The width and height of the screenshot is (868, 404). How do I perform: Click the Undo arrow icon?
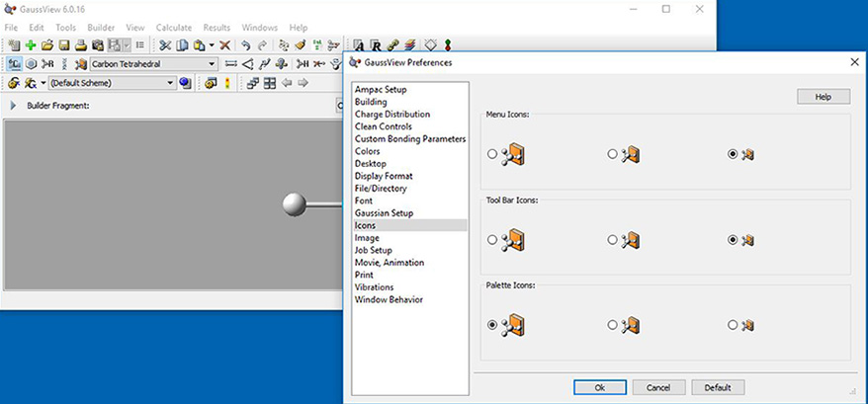(x=245, y=45)
